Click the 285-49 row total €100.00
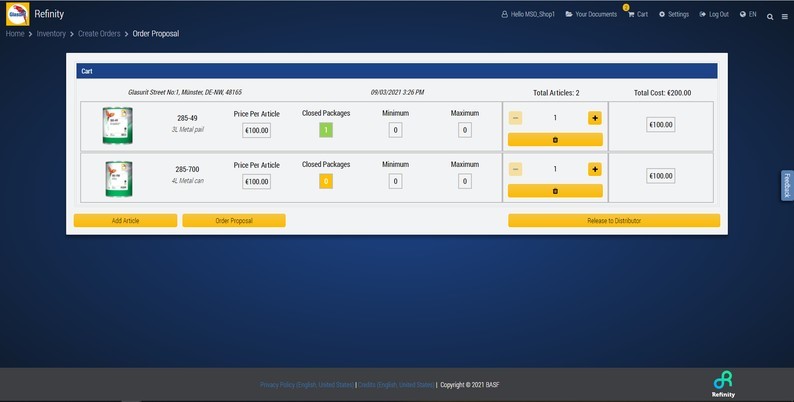The width and height of the screenshot is (794, 402). click(x=661, y=125)
